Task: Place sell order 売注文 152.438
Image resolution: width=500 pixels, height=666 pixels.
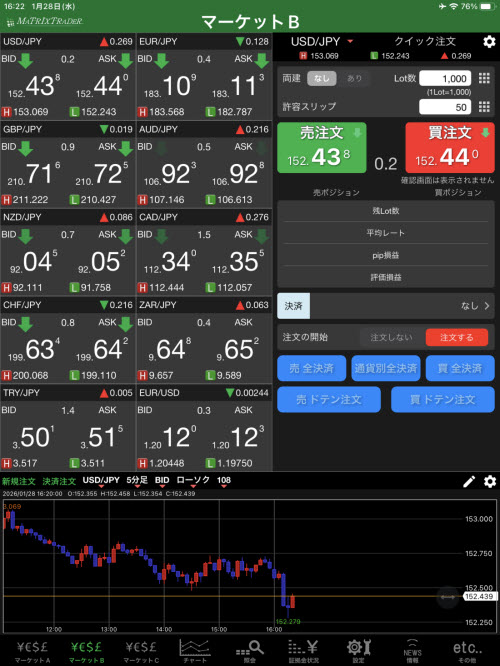Action: [322, 148]
